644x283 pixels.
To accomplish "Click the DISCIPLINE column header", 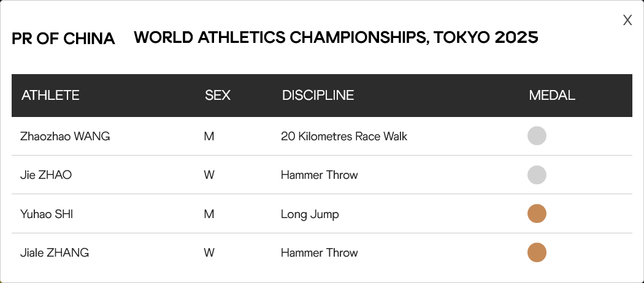I will tap(318, 95).
